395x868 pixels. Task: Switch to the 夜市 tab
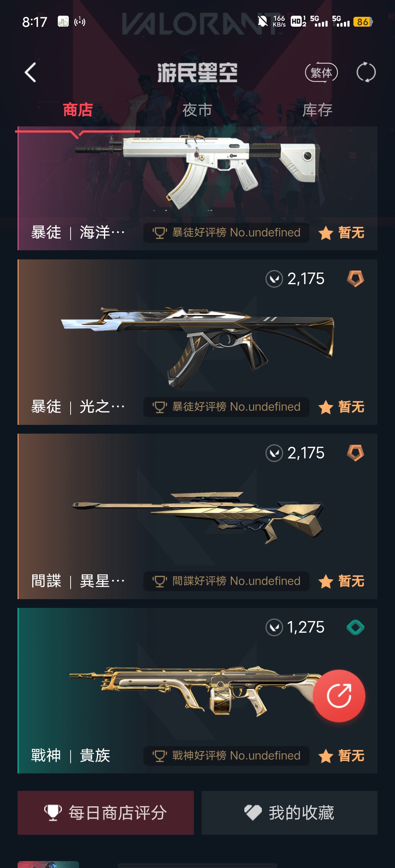click(x=197, y=110)
